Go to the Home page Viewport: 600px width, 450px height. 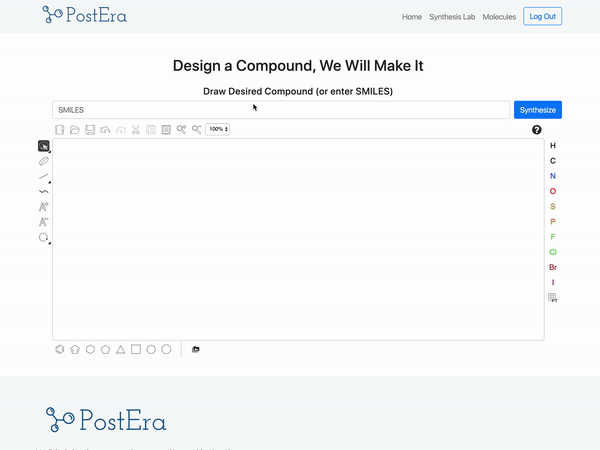[412, 17]
